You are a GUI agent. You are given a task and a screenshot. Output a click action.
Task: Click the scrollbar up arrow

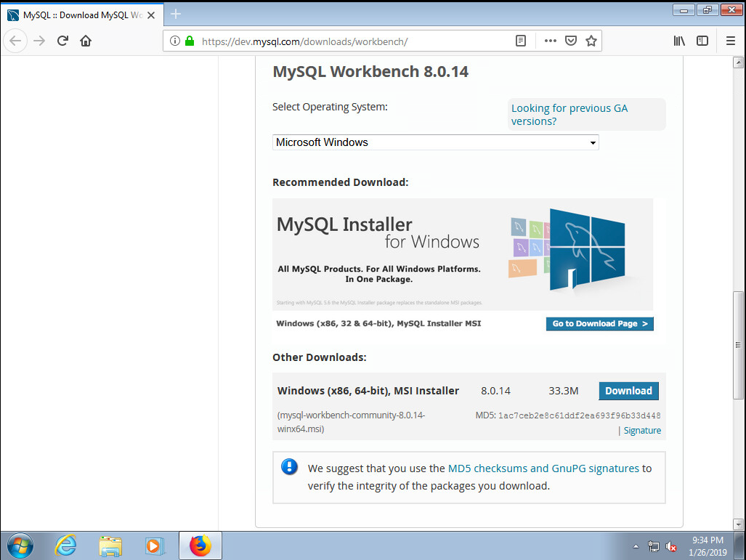[x=738, y=62]
